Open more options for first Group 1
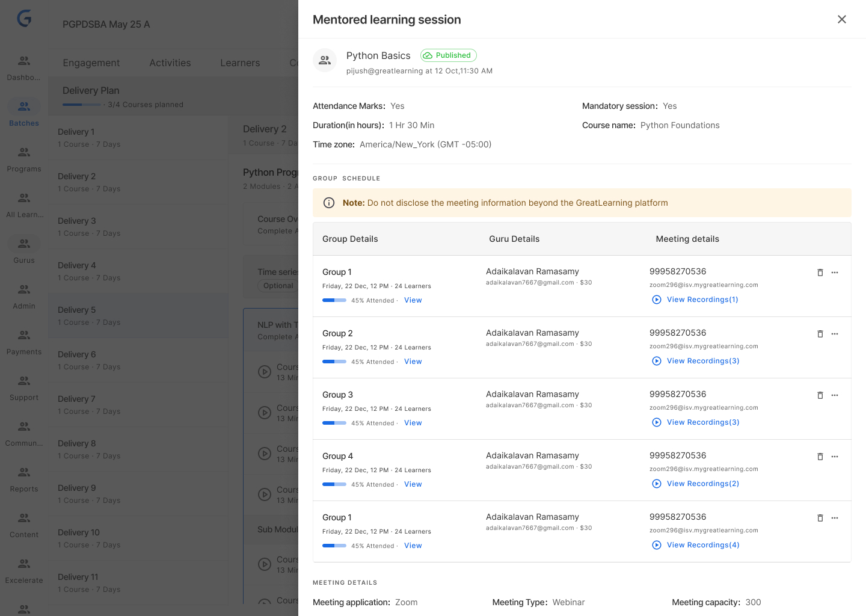 pyautogui.click(x=835, y=273)
